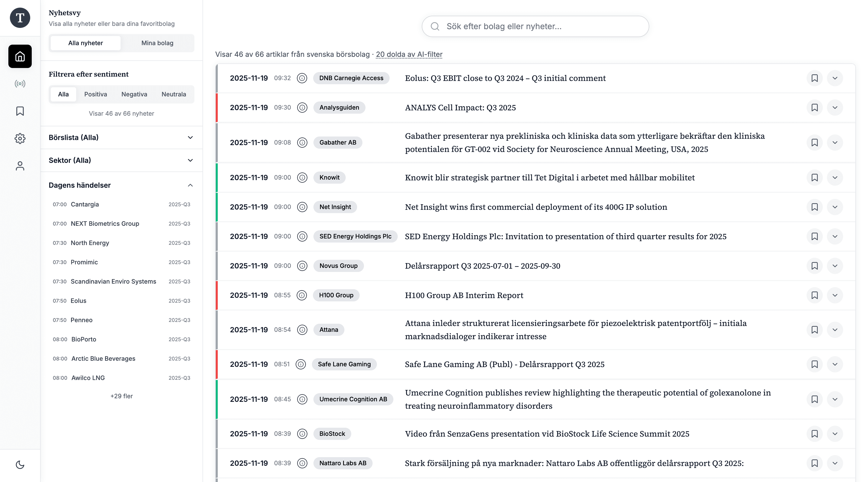Switch to the Mina bolag tab

157,43
